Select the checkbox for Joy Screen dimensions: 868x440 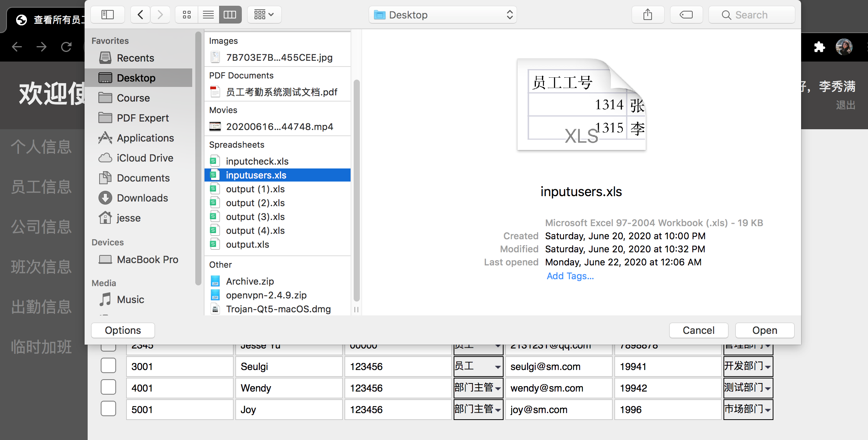pyautogui.click(x=108, y=408)
